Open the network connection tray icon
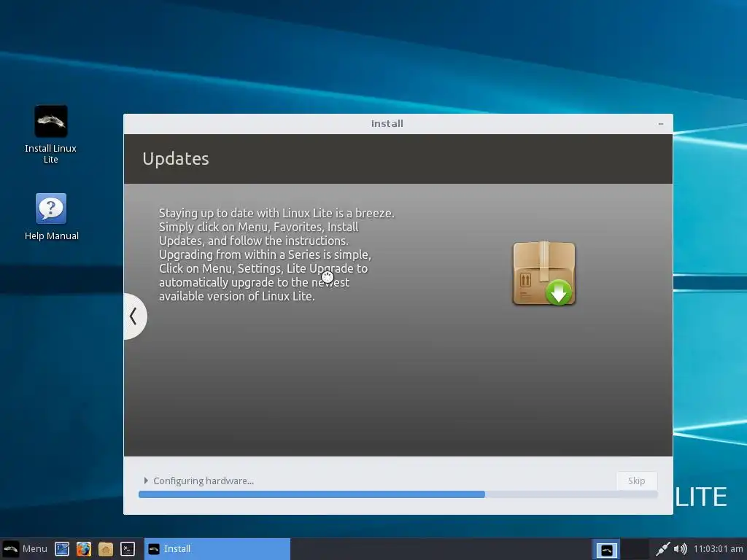 [x=662, y=549]
